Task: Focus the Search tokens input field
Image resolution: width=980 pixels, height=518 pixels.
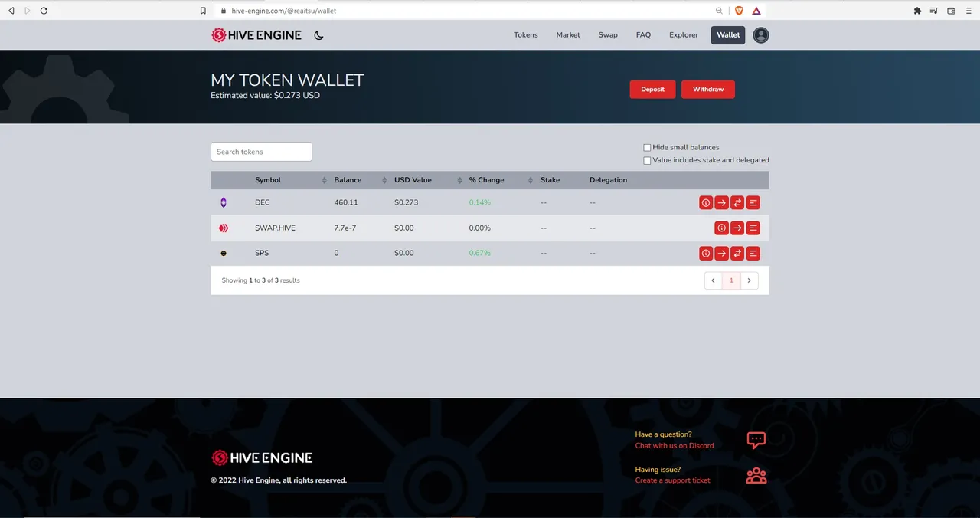Action: click(x=261, y=152)
